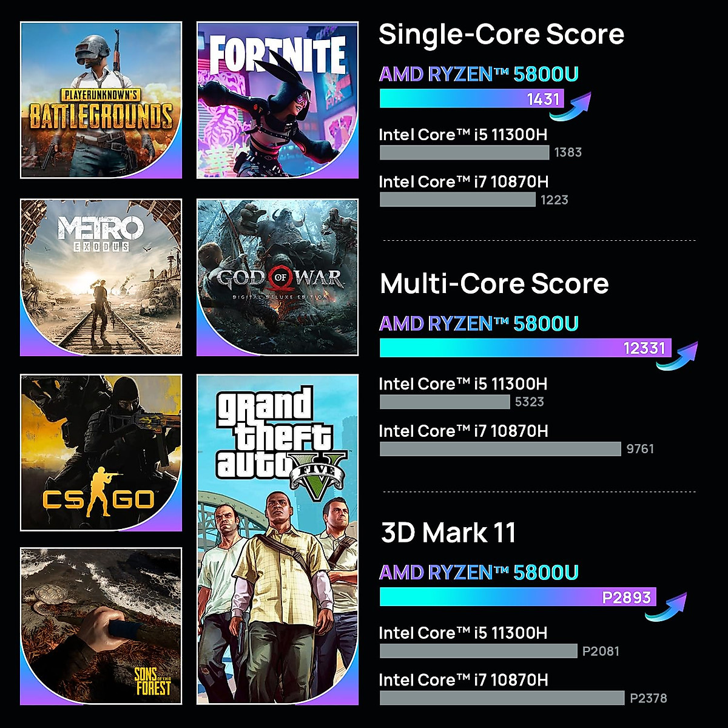728x728 pixels.
Task: Click the Ryzen 5800U multi-core bar showing 12331
Action: 525,348
